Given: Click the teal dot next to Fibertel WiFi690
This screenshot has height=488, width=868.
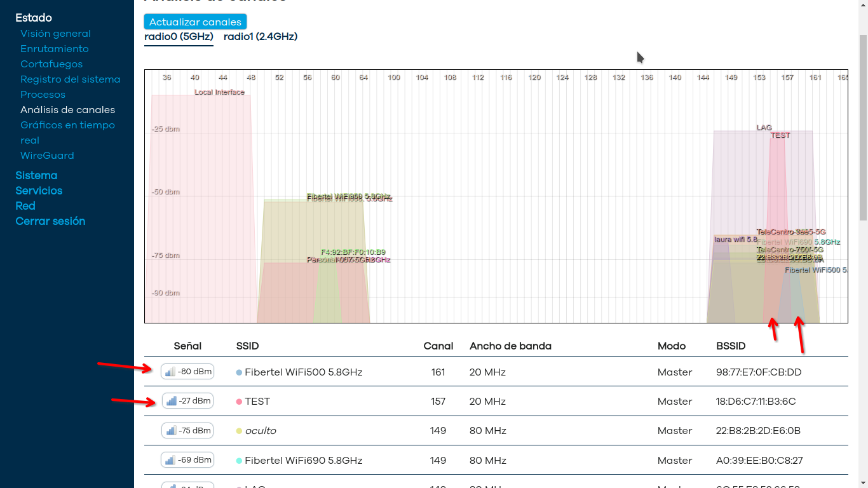Looking at the screenshot, I should pyautogui.click(x=238, y=460).
